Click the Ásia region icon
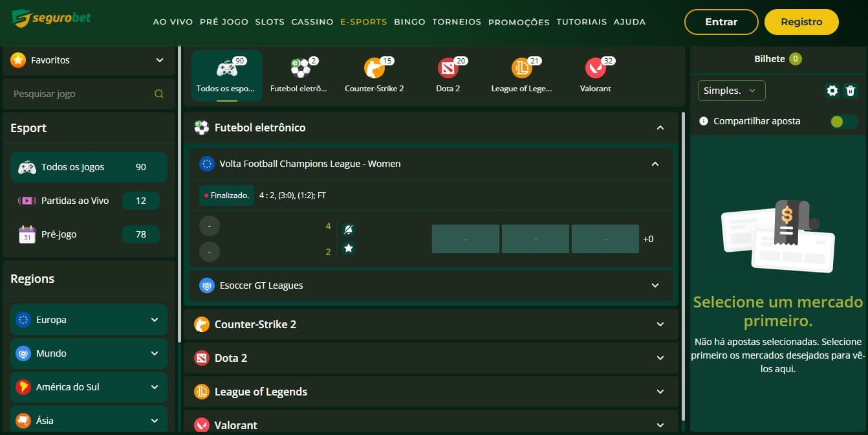 (x=23, y=421)
